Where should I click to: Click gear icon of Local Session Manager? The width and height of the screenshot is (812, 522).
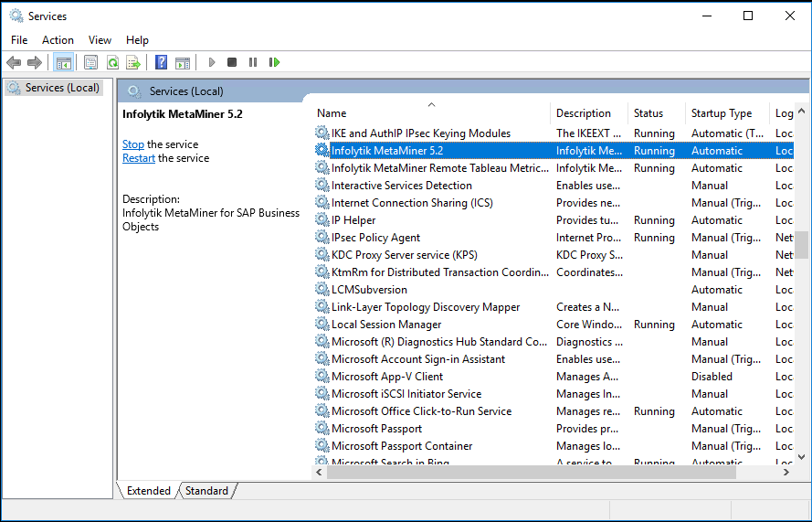click(x=322, y=324)
